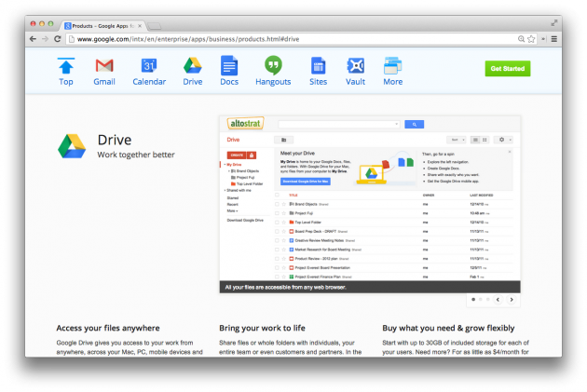Expand the More item in Drive sidebar
Image resolution: width=587 pixels, height=392 pixels.
click(x=232, y=211)
